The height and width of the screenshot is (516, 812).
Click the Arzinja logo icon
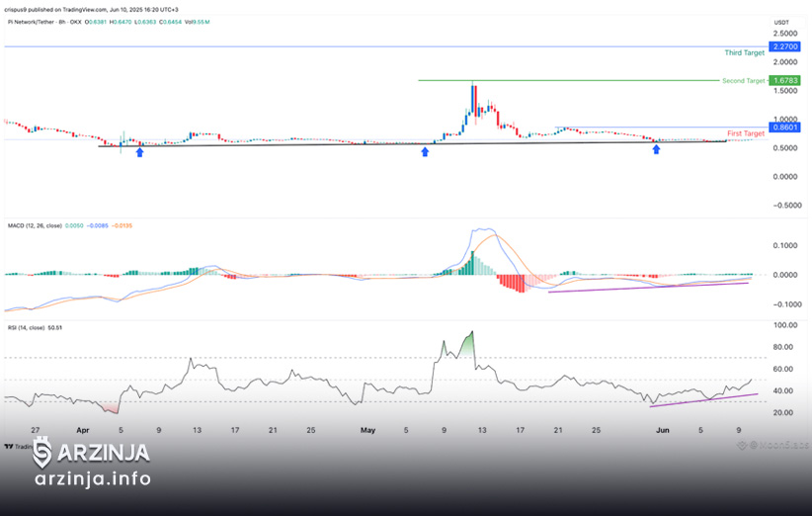click(42, 453)
